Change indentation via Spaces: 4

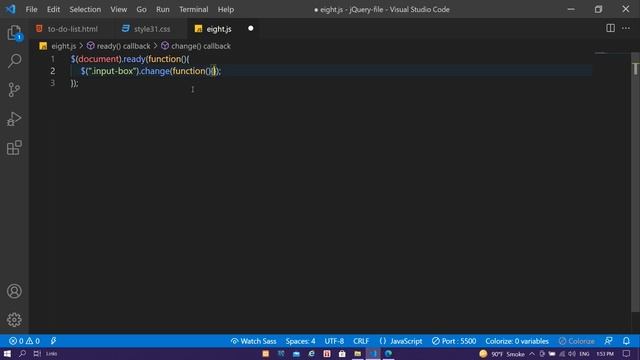point(300,341)
